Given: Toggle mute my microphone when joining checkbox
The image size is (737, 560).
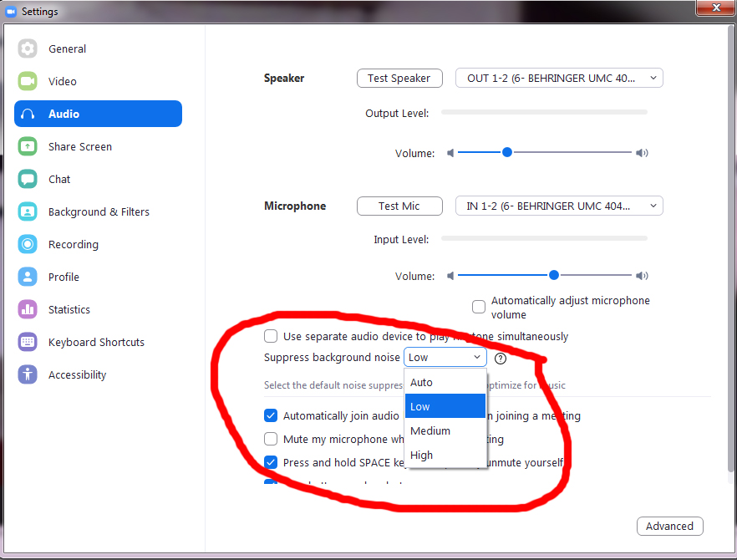Looking at the screenshot, I should pos(271,439).
